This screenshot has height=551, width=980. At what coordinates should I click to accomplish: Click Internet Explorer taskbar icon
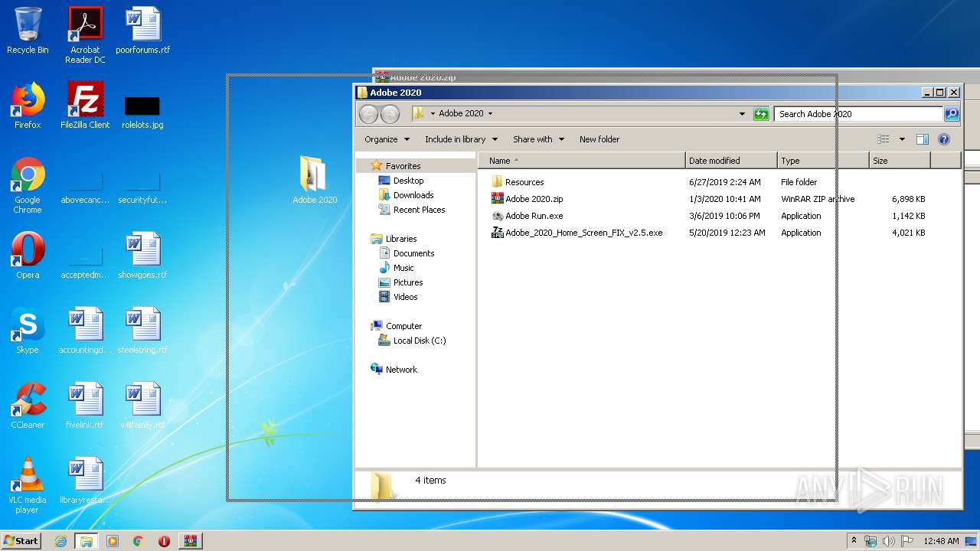(60, 541)
